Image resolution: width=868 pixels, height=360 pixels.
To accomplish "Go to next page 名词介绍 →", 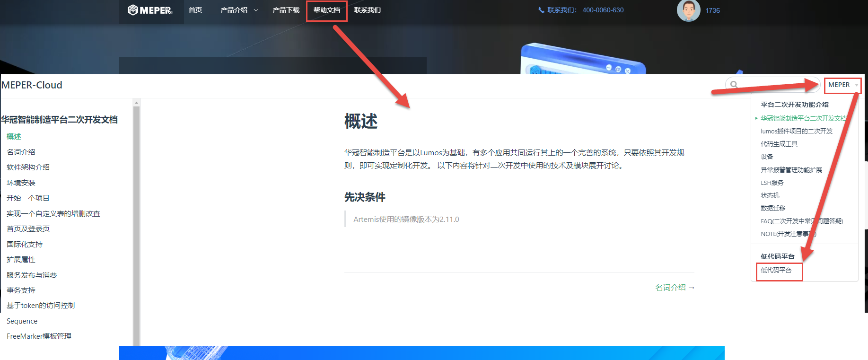I will [x=675, y=287].
